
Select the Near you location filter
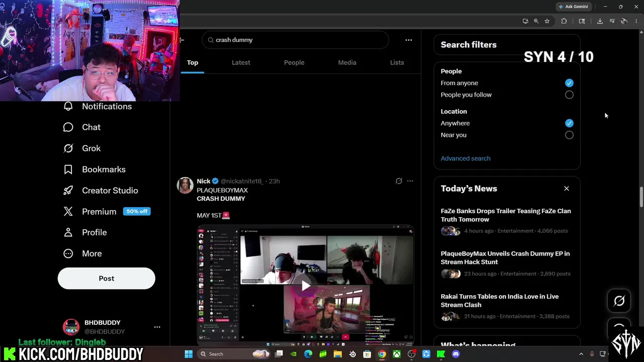[x=569, y=135]
